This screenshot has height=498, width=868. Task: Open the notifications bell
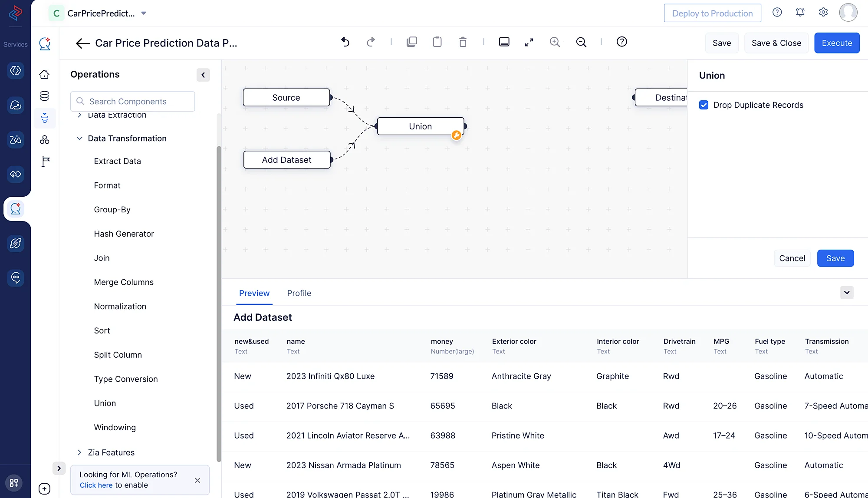pyautogui.click(x=800, y=13)
